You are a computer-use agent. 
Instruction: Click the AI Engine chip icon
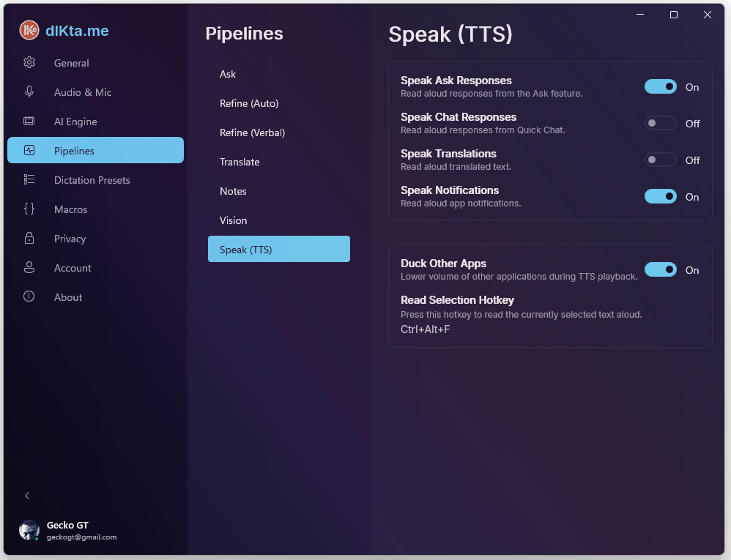pyautogui.click(x=29, y=122)
